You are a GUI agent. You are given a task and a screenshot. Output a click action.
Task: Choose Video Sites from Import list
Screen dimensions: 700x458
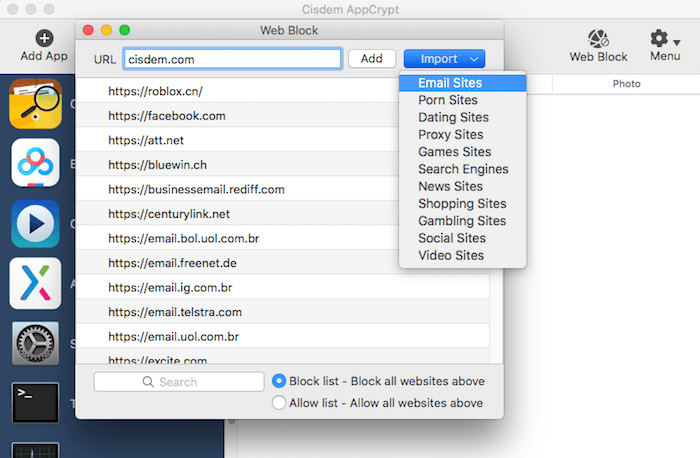point(462,255)
